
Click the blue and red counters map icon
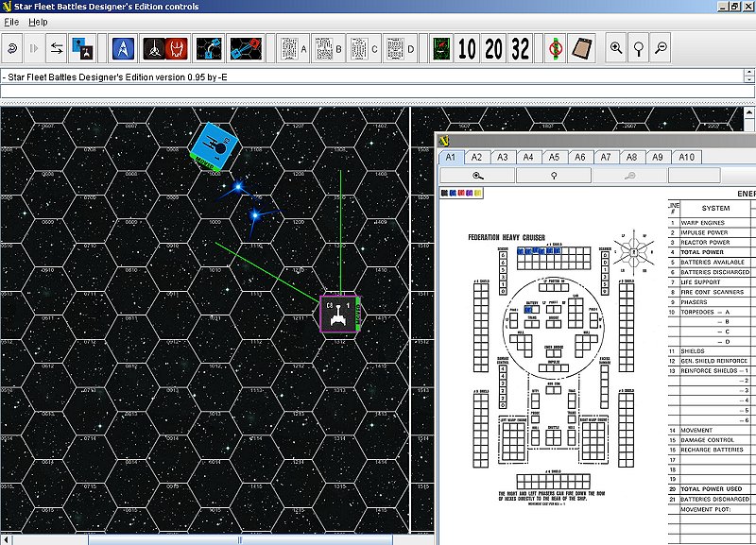246,48
